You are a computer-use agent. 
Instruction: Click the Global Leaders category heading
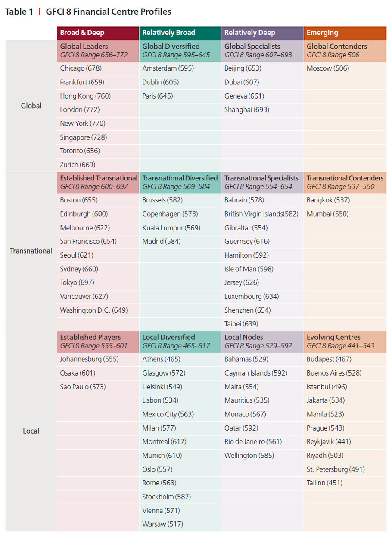84,47
